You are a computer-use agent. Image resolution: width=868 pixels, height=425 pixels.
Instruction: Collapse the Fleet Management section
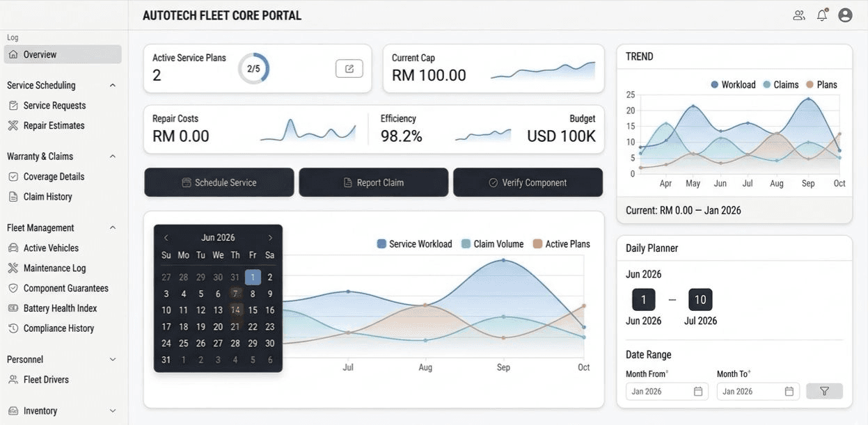click(113, 228)
